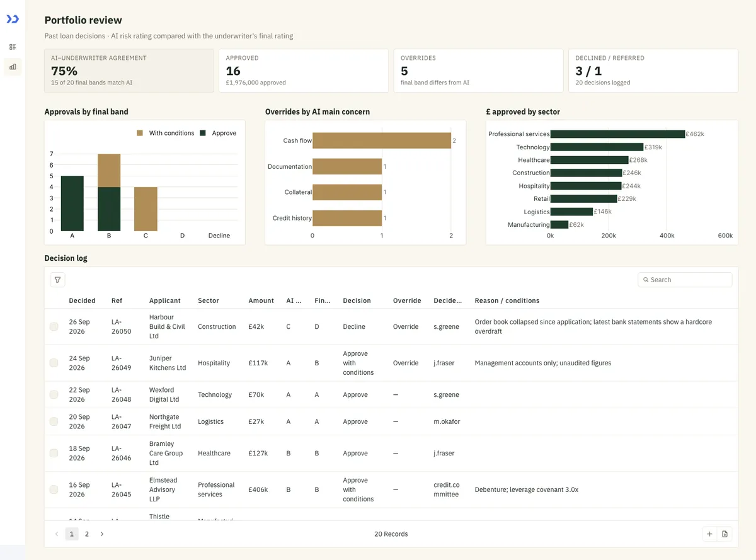Click in the Decision log Search field
Viewport: 756px width, 560px height.
point(685,280)
